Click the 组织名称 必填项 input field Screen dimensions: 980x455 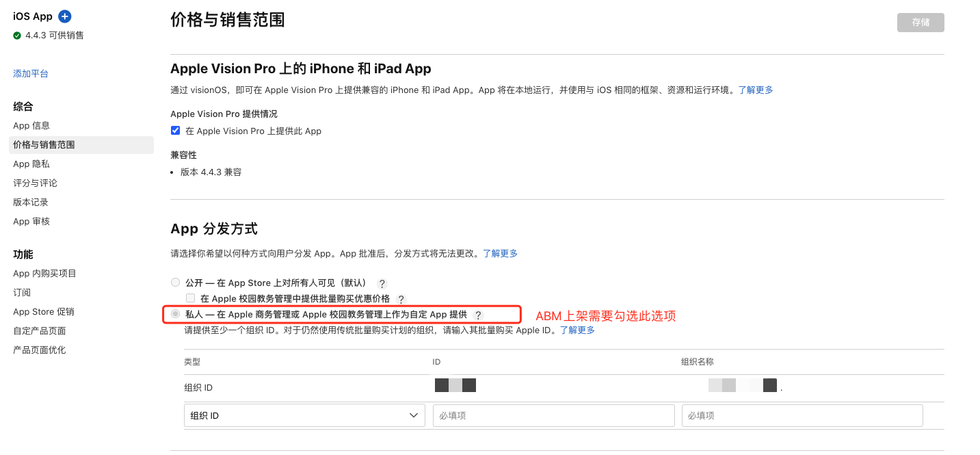point(802,415)
